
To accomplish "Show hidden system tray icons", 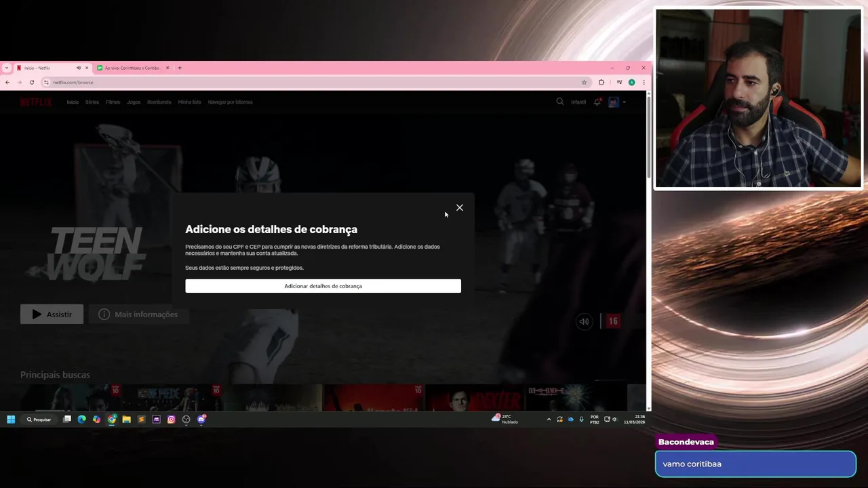I will pos(549,420).
